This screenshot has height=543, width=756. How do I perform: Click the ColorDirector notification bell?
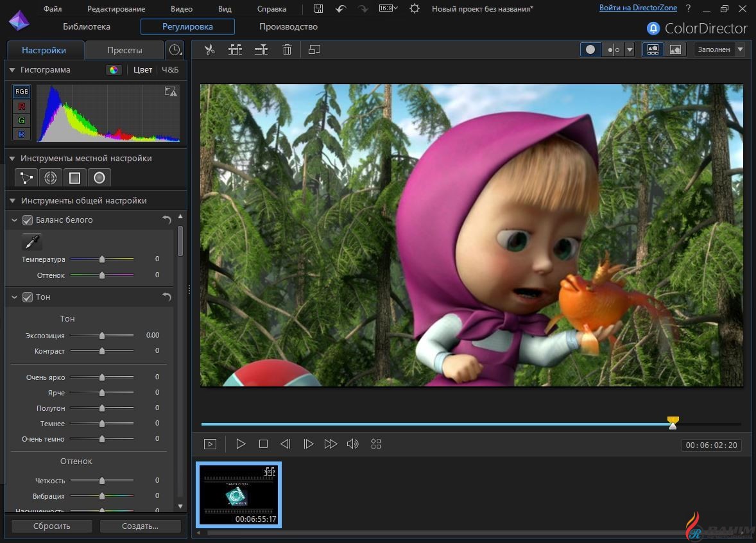[653, 28]
